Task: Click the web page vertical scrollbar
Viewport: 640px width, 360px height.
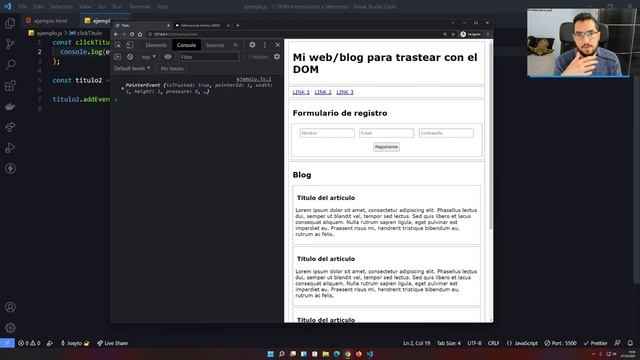Action: click(490, 136)
